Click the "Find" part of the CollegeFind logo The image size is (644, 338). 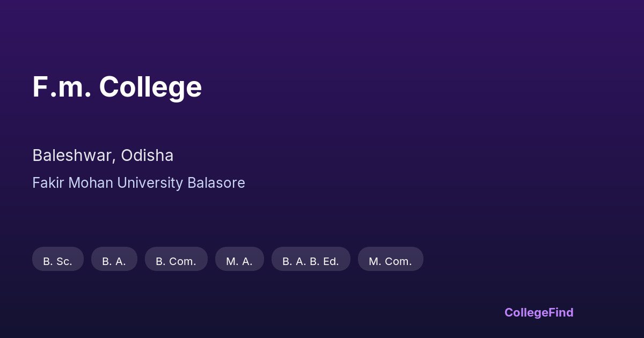click(x=560, y=313)
